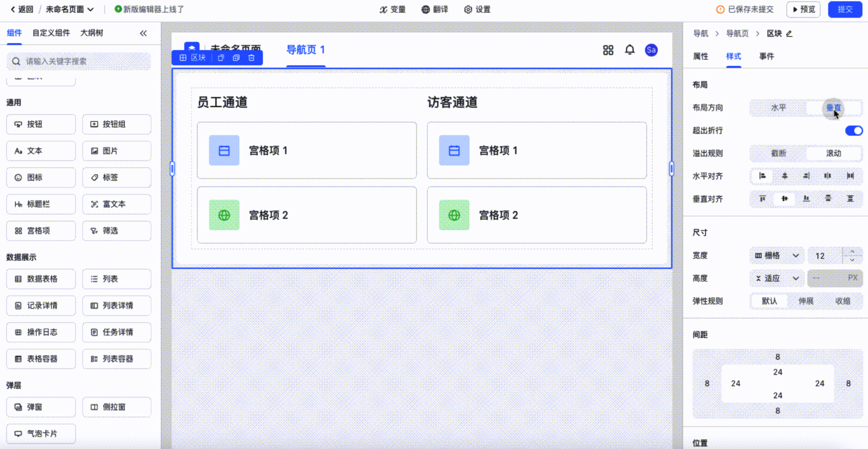Click 新版编辑器上线了 notice link
Viewport: 868px width, 449px height.
149,10
